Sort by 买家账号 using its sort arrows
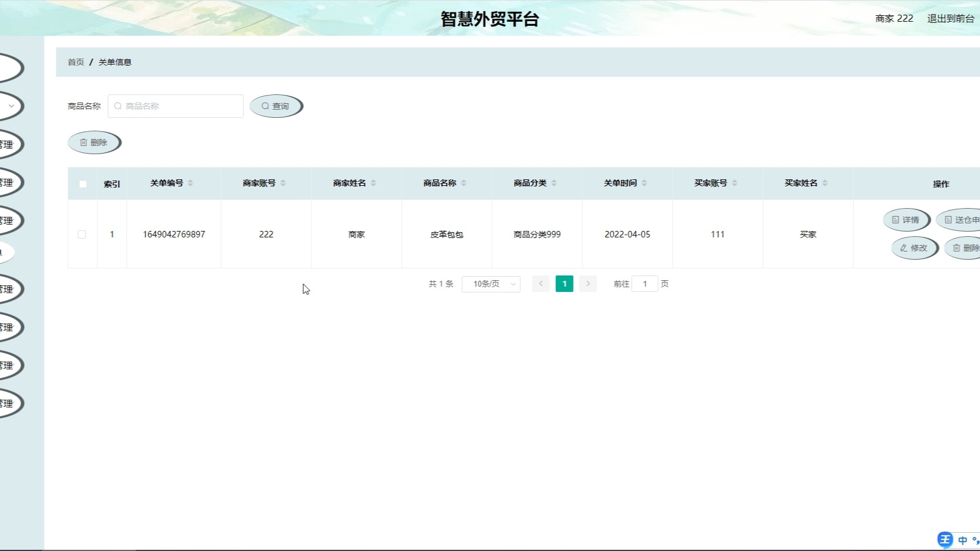980x551 pixels. click(x=734, y=183)
